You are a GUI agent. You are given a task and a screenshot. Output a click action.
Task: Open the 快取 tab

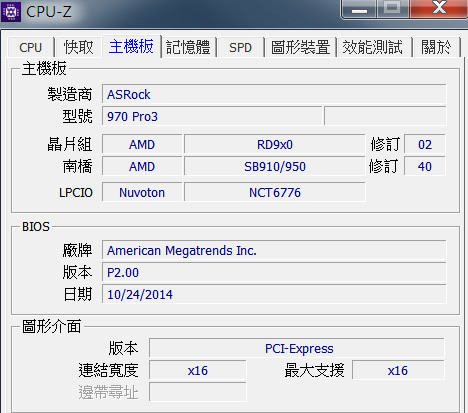click(x=78, y=47)
